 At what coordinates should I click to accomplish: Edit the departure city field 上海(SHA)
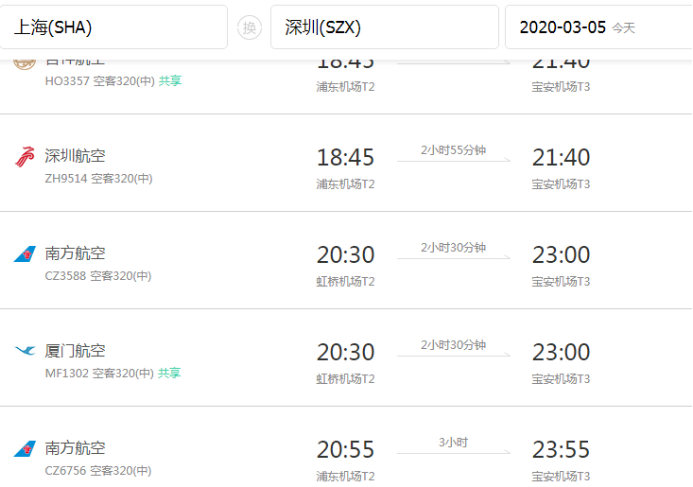tap(113, 28)
